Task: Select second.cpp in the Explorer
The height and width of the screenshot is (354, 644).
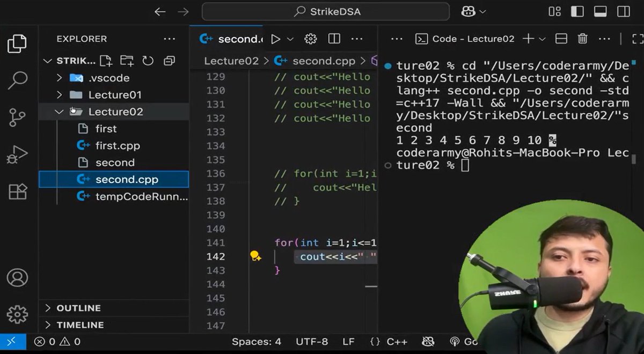Action: coord(114,179)
